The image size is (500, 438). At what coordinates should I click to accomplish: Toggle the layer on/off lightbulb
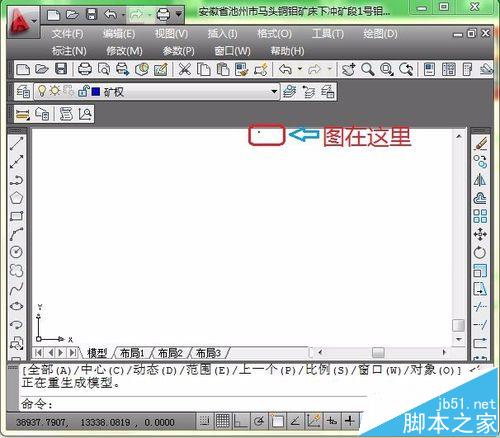tap(42, 91)
